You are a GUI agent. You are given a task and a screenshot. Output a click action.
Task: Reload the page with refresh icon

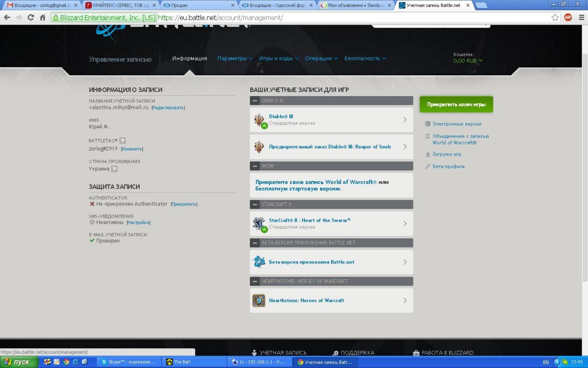coord(31,17)
